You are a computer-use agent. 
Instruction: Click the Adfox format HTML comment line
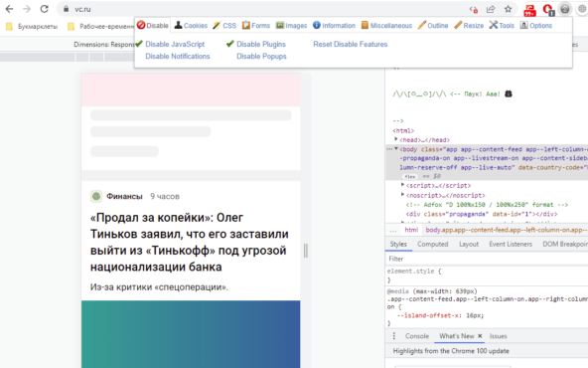487,205
